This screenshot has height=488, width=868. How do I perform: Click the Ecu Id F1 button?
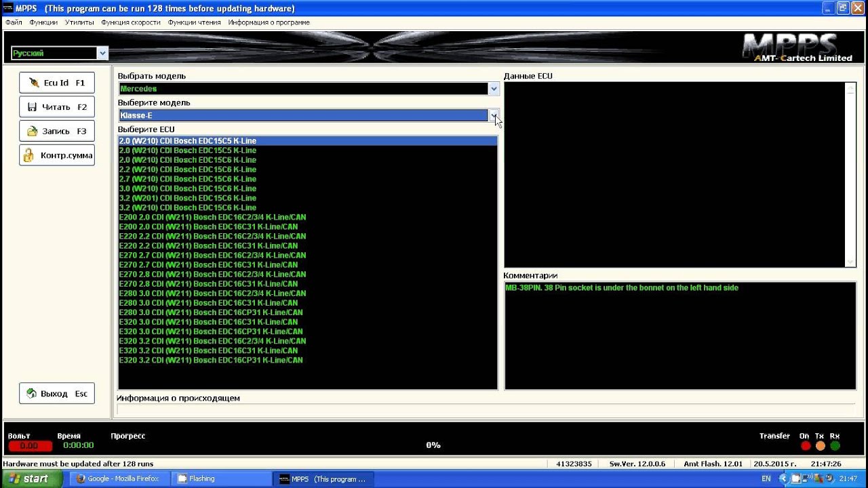pyautogui.click(x=57, y=83)
